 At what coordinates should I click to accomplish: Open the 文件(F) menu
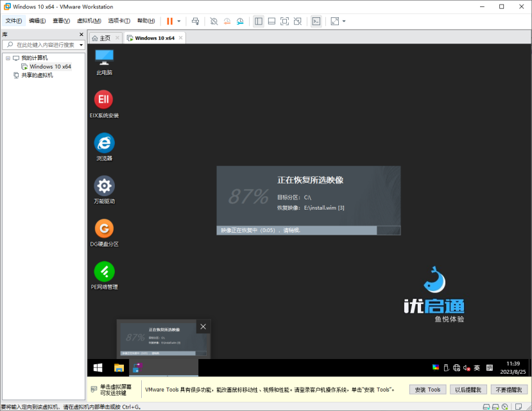pyautogui.click(x=13, y=21)
